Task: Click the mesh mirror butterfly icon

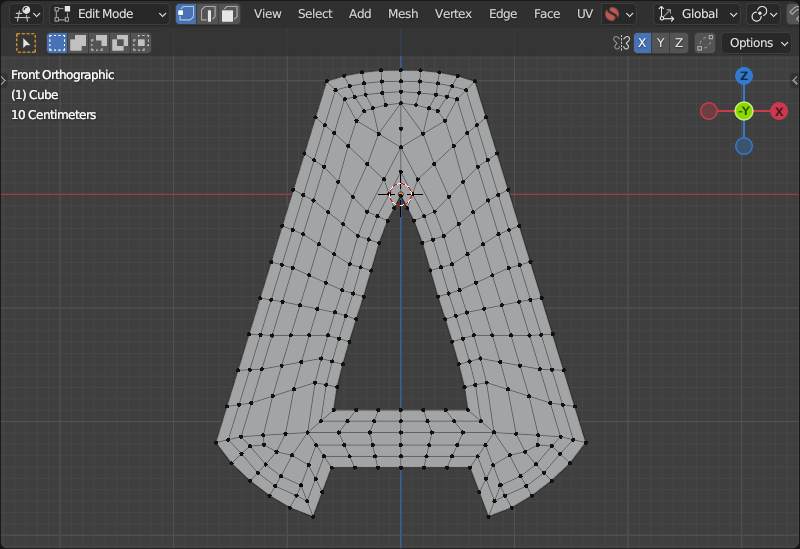Action: (x=621, y=43)
